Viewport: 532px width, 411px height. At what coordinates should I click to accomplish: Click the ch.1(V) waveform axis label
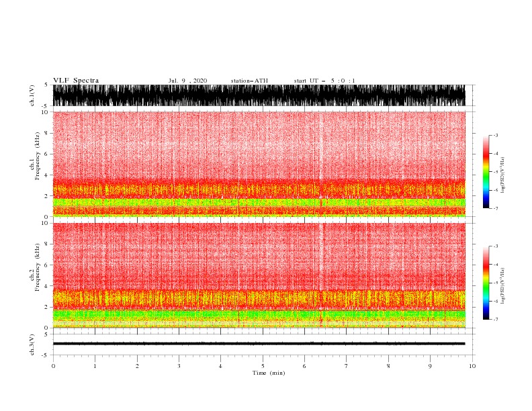pyautogui.click(x=32, y=95)
